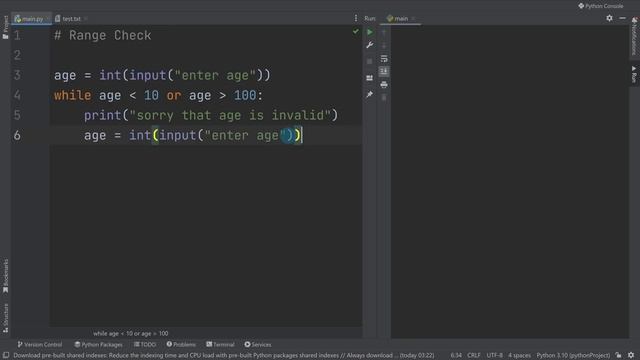640x360 pixels.
Task: Change 4 spaces indent setting
Action: click(519, 356)
